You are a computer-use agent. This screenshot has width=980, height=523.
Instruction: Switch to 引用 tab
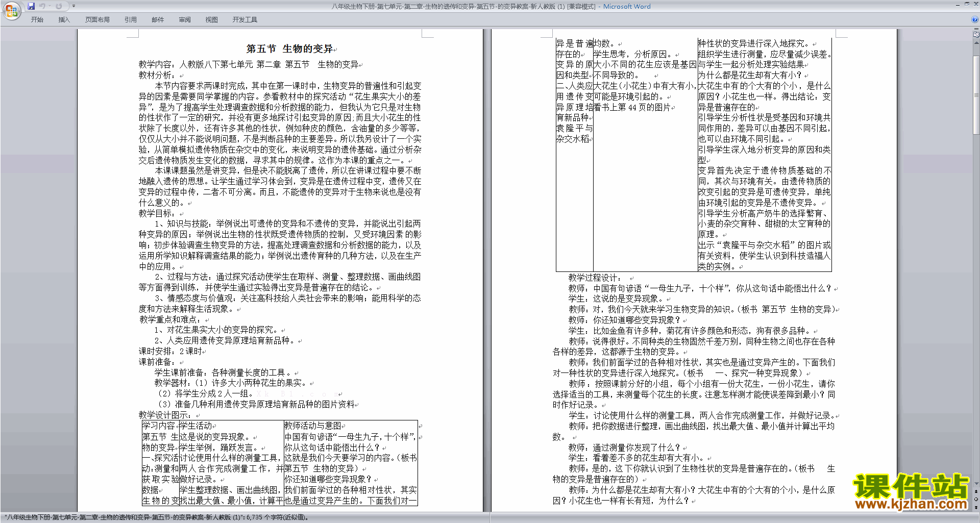pyautogui.click(x=131, y=20)
